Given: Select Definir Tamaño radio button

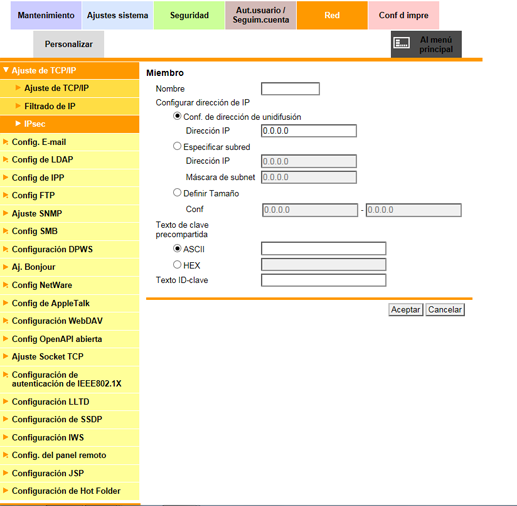Looking at the screenshot, I should [x=177, y=192].
